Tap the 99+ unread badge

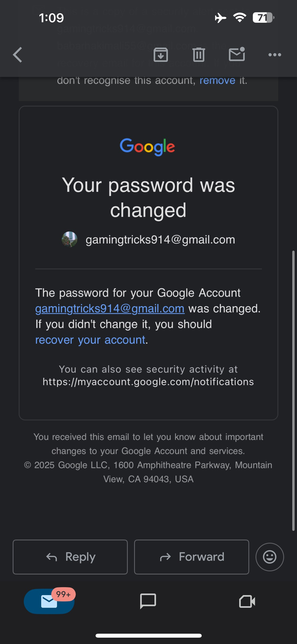click(63, 594)
